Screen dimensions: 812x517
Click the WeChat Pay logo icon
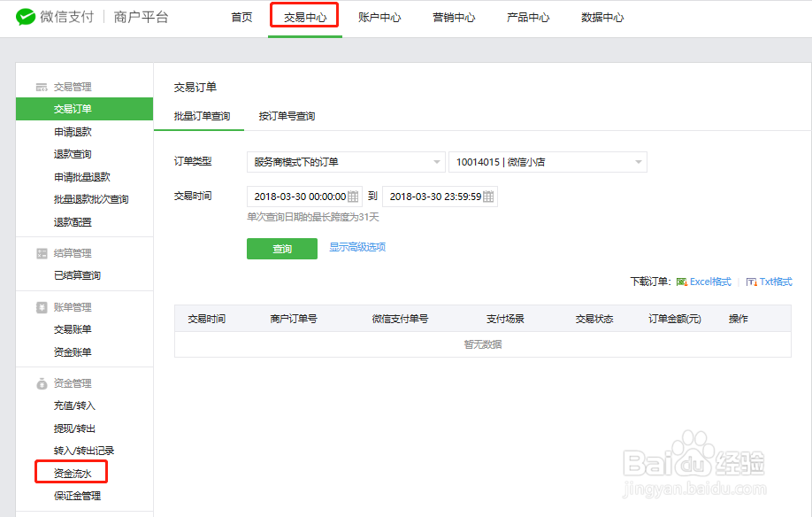(26, 17)
